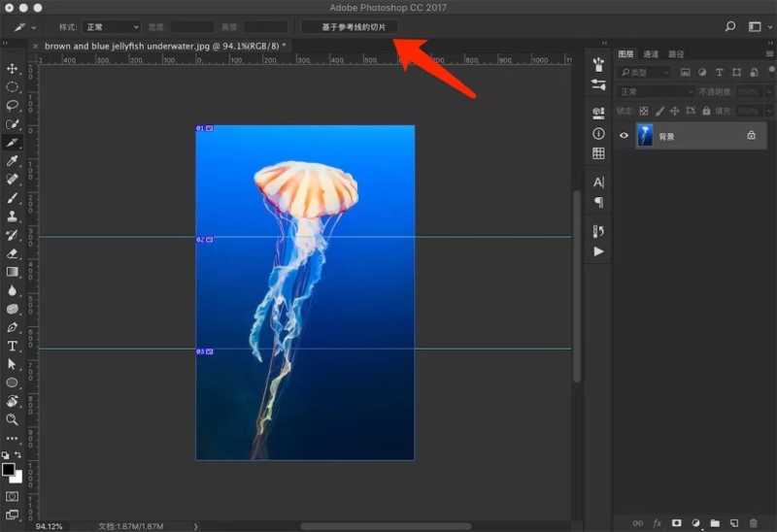Click the black foreground color swatch
Viewport: 777px width, 532px height.
pos(9,469)
